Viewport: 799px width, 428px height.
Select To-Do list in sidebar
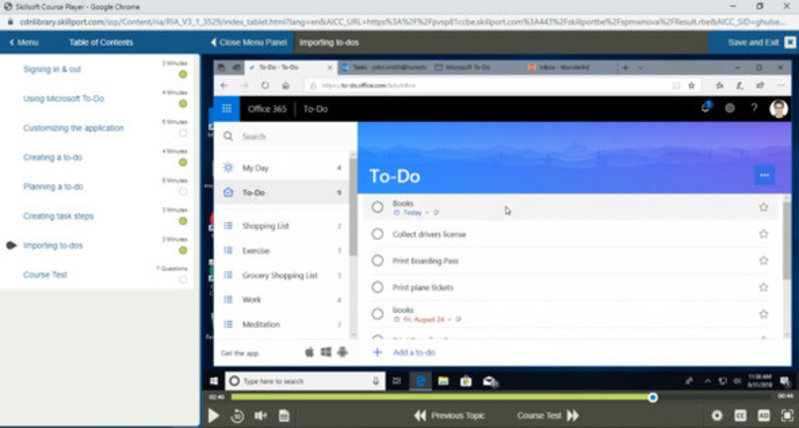point(282,193)
